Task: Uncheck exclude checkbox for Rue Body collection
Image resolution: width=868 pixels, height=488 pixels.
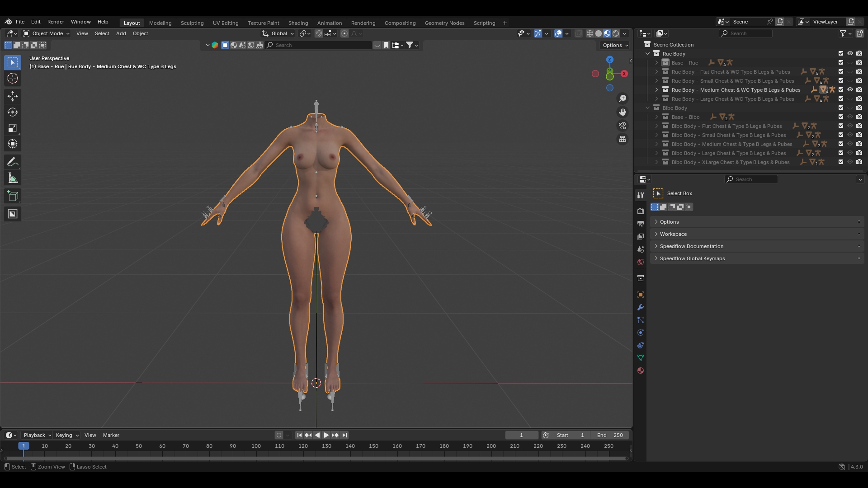Action: (841, 53)
